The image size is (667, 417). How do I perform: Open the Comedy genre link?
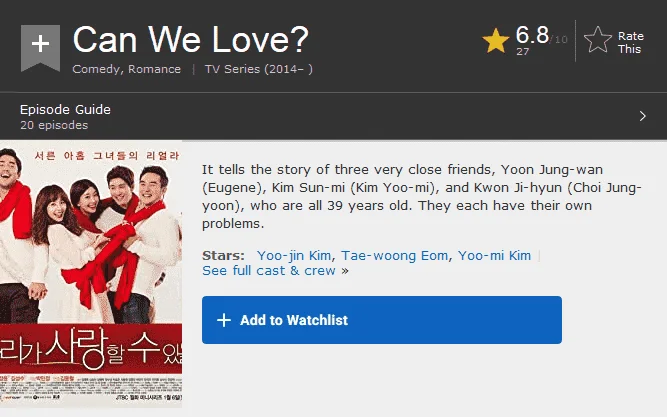[x=96, y=69]
